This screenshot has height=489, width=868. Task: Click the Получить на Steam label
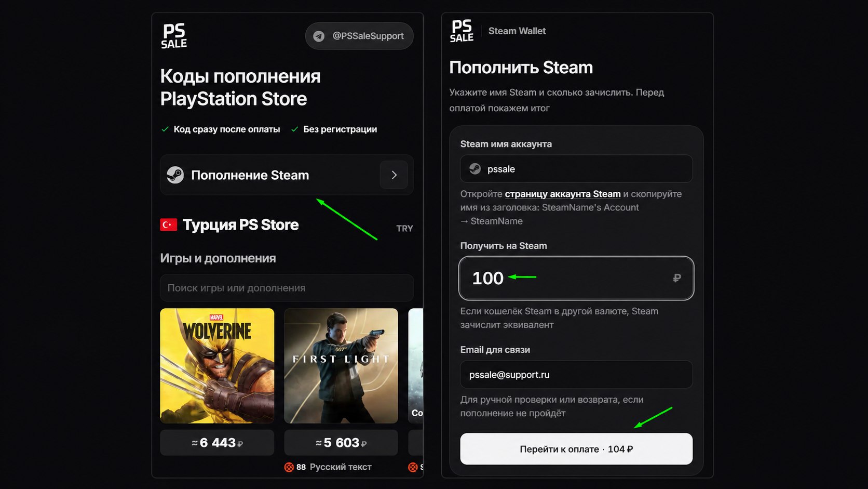[x=504, y=246]
